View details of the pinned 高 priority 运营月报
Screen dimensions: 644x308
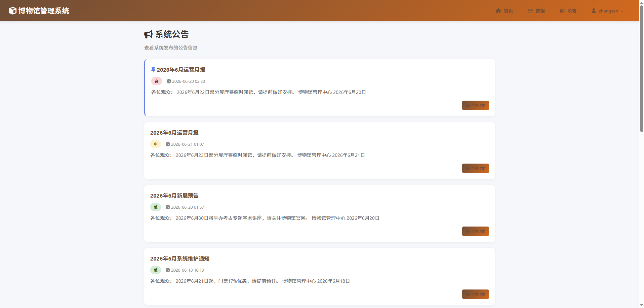pos(475,105)
